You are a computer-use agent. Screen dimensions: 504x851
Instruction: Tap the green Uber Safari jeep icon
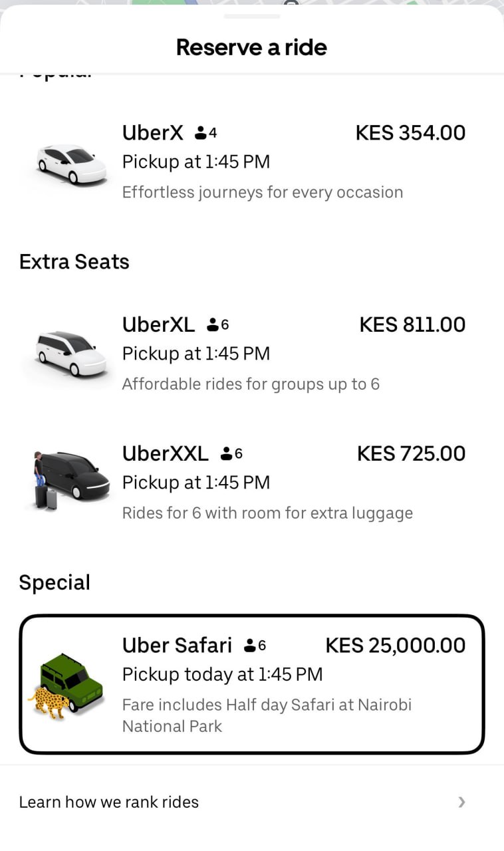(68, 682)
